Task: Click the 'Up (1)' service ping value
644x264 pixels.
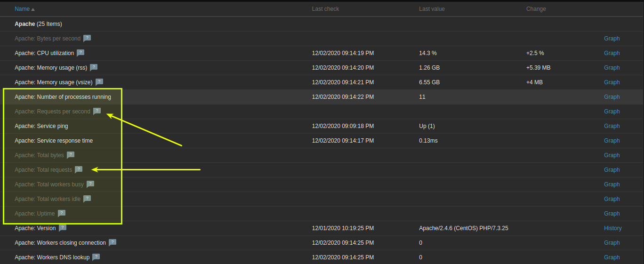Action: (x=427, y=126)
